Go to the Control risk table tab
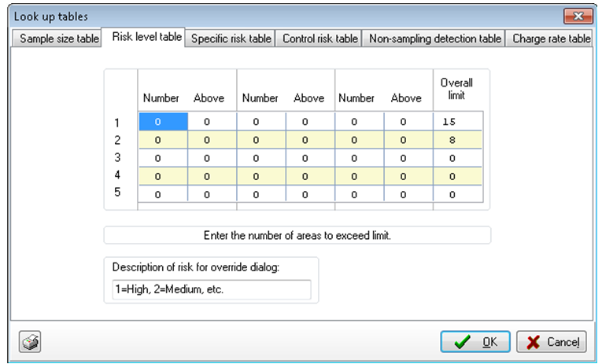Image resolution: width=602 pixels, height=364 pixels. pos(319,39)
